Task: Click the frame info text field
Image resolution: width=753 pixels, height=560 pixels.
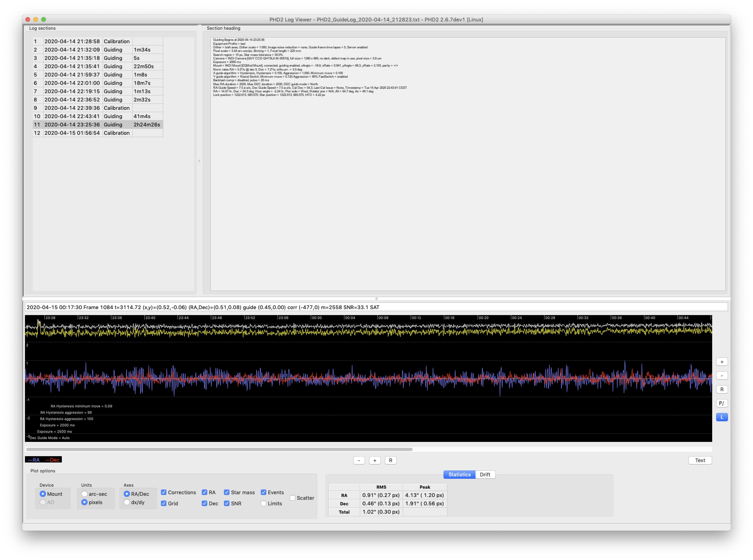Action: pos(376,307)
